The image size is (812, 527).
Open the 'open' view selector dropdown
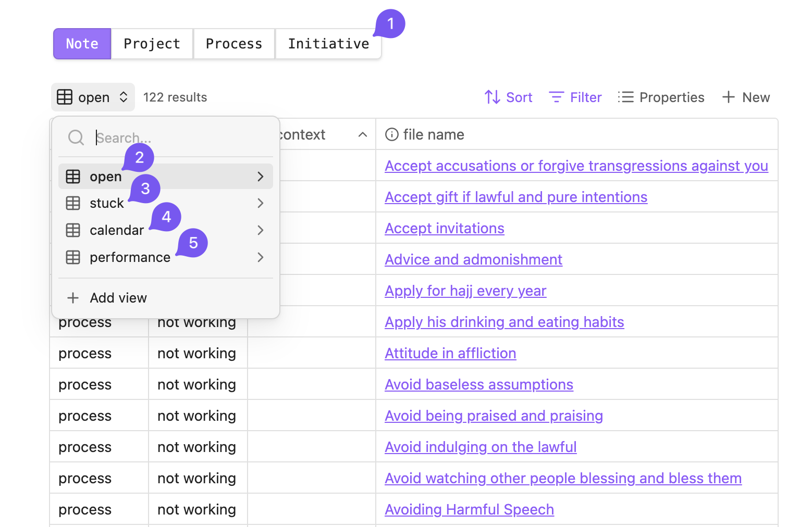(x=93, y=97)
